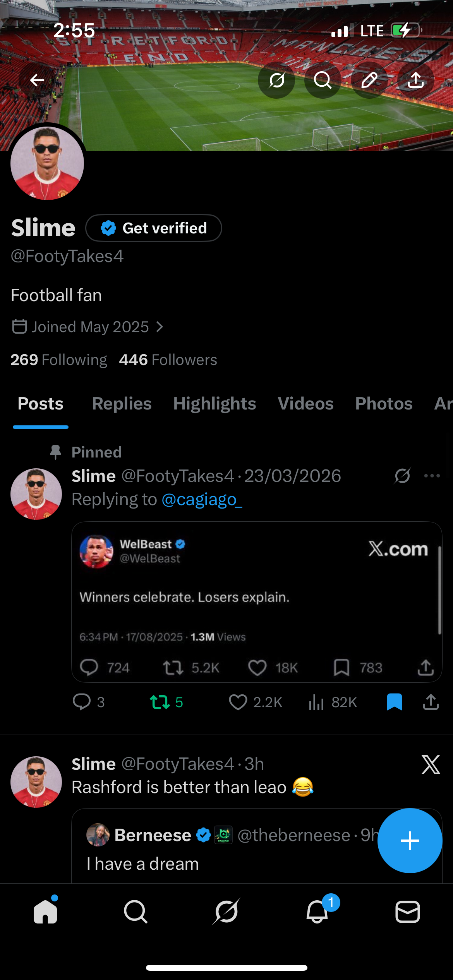View the 446 Followers list
Viewport: 453px width, 980px height.
(168, 360)
